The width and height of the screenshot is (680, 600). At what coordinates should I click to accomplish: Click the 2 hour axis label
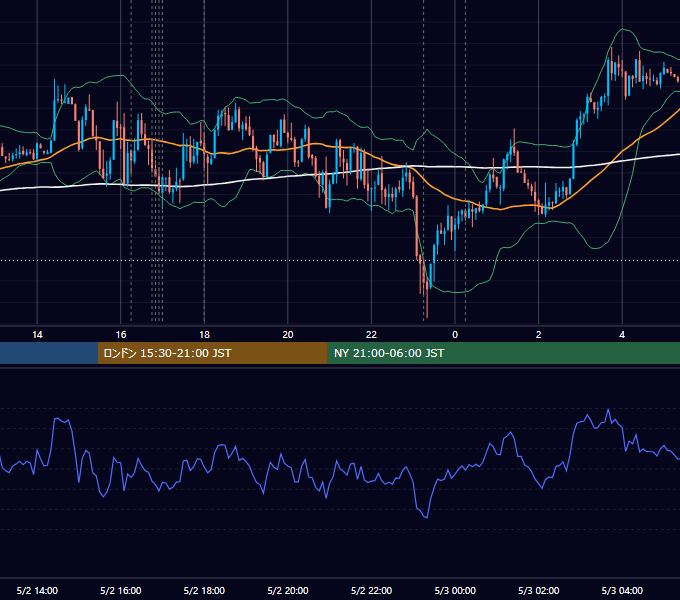pos(538,335)
